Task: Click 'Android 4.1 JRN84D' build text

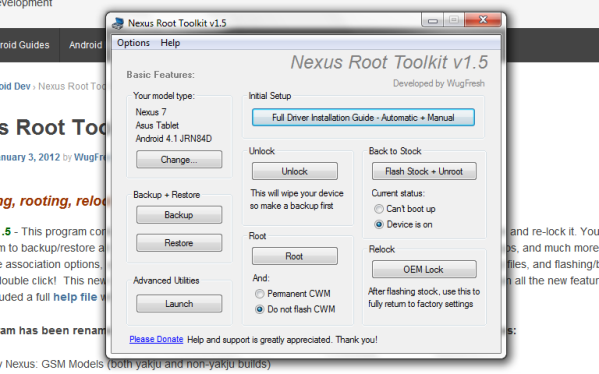Action: point(173,138)
